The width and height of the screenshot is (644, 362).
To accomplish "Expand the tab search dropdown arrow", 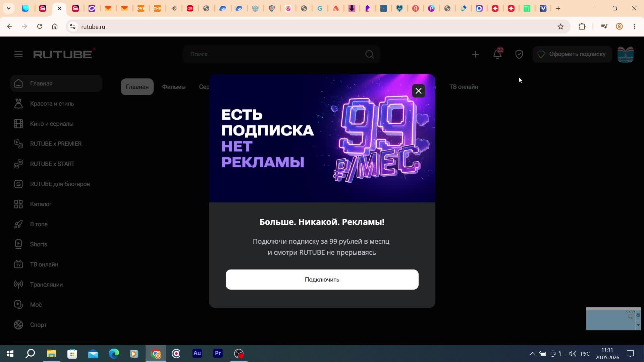I will click(x=9, y=8).
